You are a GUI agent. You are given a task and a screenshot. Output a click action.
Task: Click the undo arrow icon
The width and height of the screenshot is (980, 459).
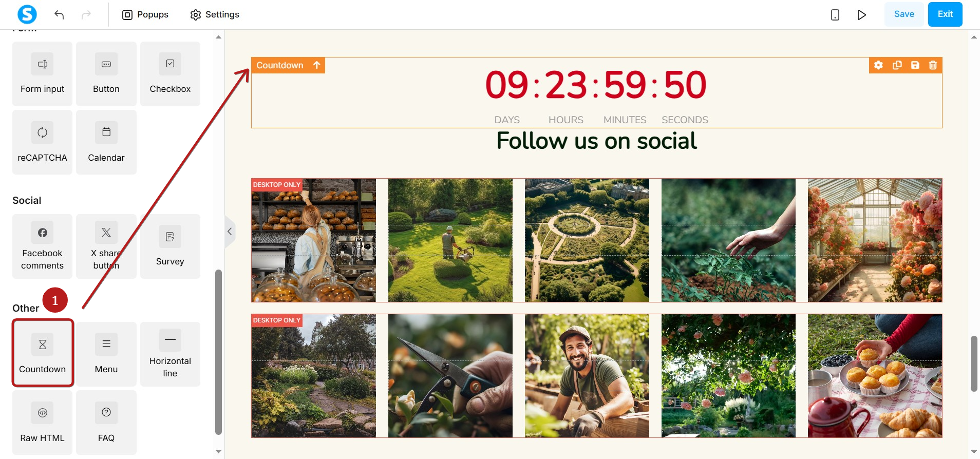click(59, 14)
